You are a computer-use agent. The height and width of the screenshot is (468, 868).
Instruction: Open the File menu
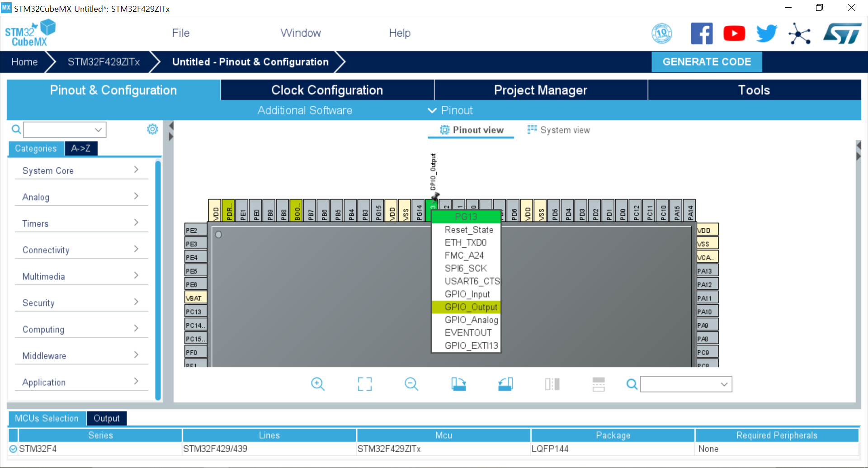tap(180, 33)
